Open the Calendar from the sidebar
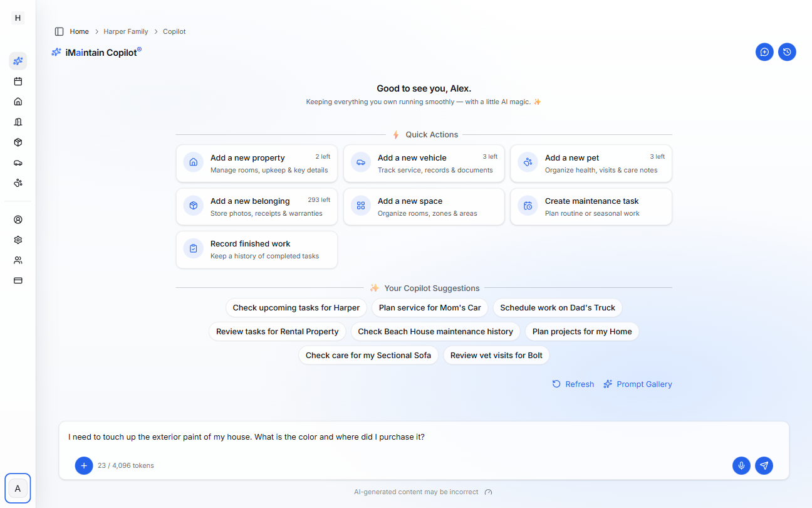Screen dimensions: 812x508 [18, 81]
